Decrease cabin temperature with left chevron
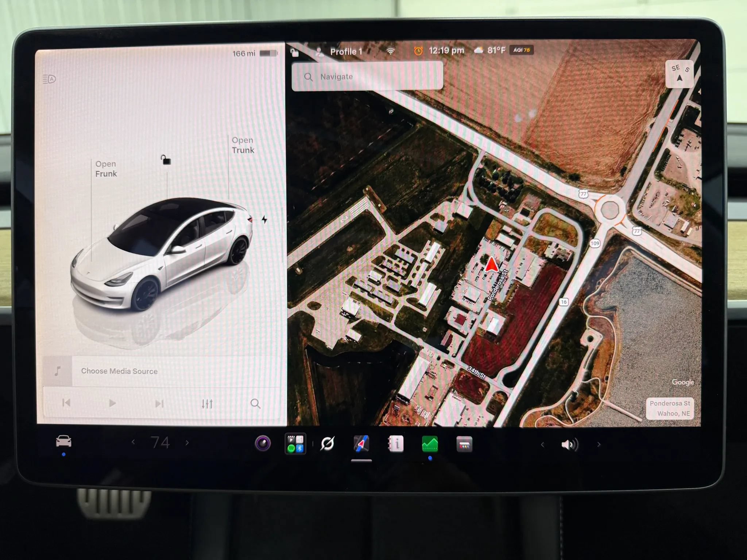 pos(133,442)
